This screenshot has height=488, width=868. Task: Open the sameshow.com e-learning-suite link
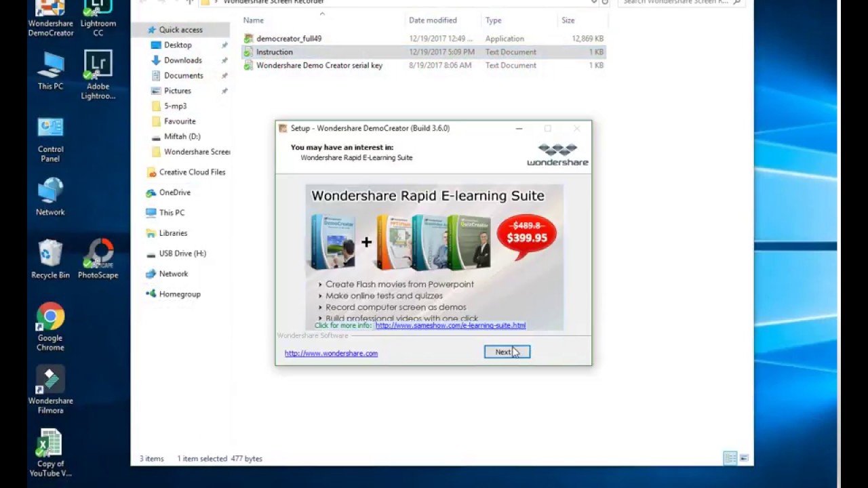coord(450,325)
